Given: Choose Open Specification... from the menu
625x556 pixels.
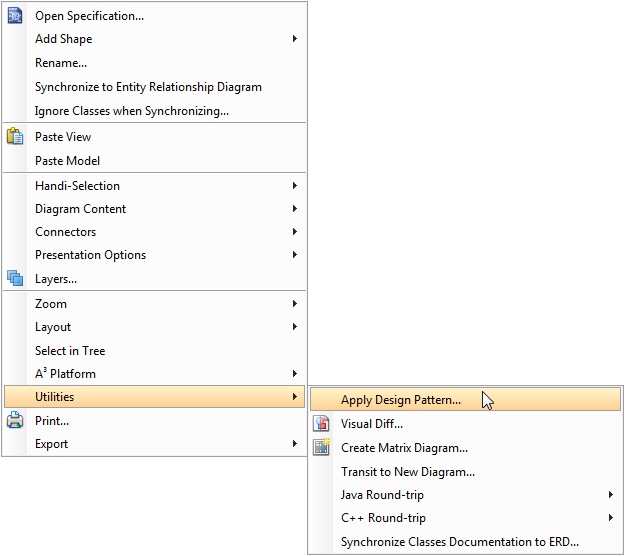Looking at the screenshot, I should tap(154, 16).
